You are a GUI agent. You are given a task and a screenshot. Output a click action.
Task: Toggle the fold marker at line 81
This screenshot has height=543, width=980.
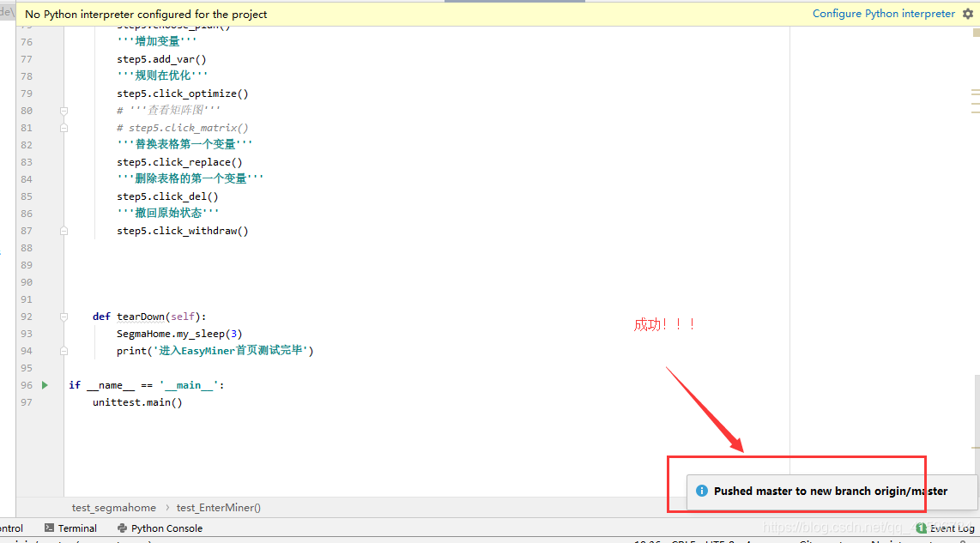point(64,128)
